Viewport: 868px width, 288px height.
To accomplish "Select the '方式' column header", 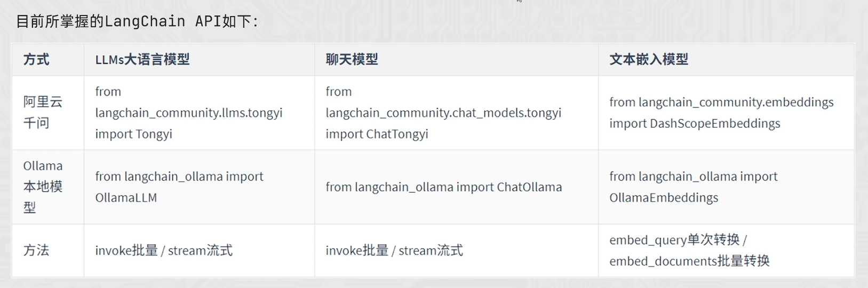I will click(36, 59).
